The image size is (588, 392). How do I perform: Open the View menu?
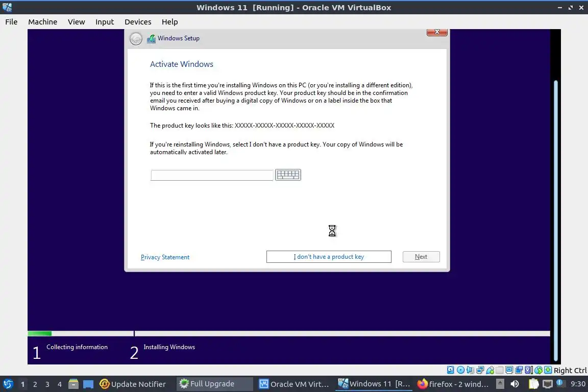77,22
